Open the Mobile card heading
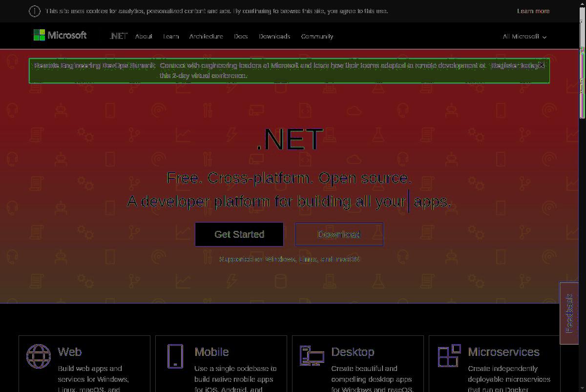 [x=211, y=352]
